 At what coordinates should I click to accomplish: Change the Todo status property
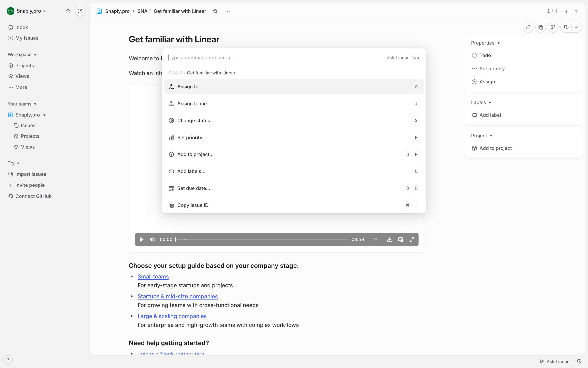tap(481, 55)
